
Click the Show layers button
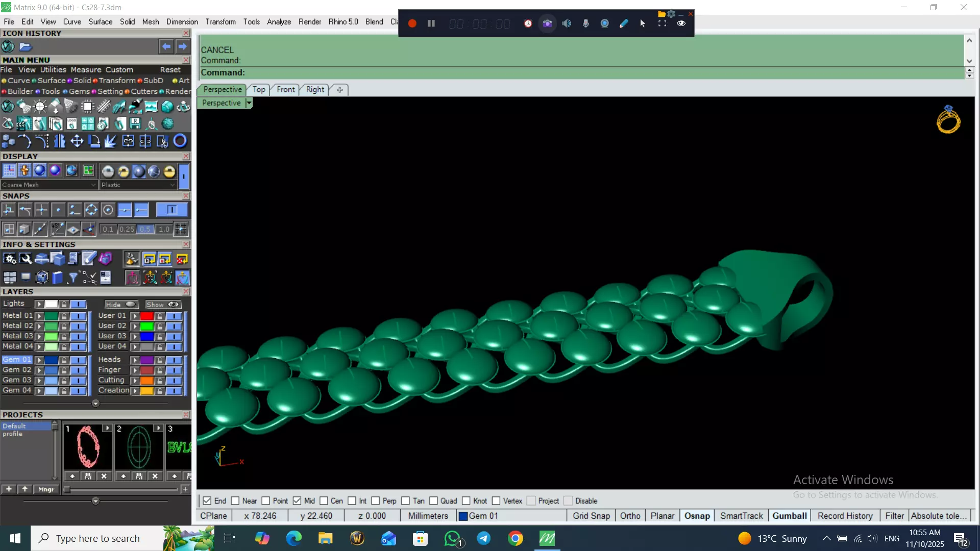click(163, 305)
